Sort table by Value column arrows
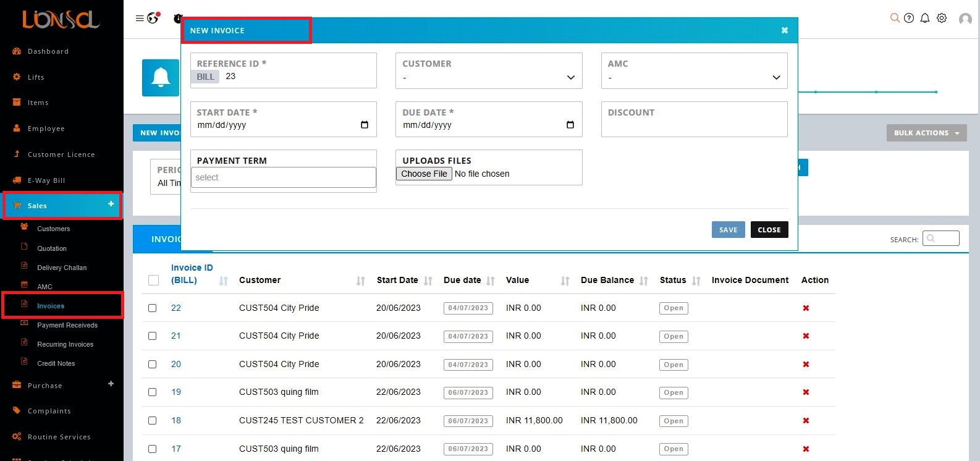 tap(565, 281)
